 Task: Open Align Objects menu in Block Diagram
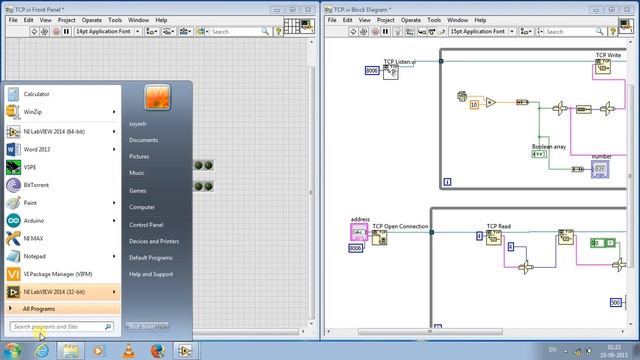[x=526, y=31]
